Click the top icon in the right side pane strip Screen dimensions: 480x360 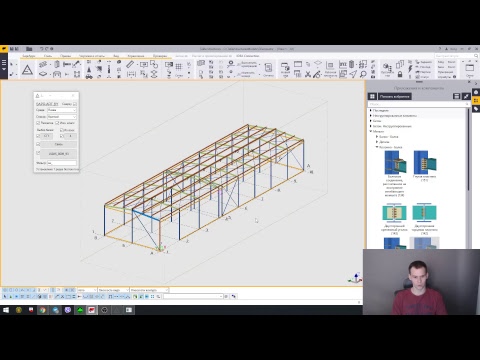coord(476,92)
